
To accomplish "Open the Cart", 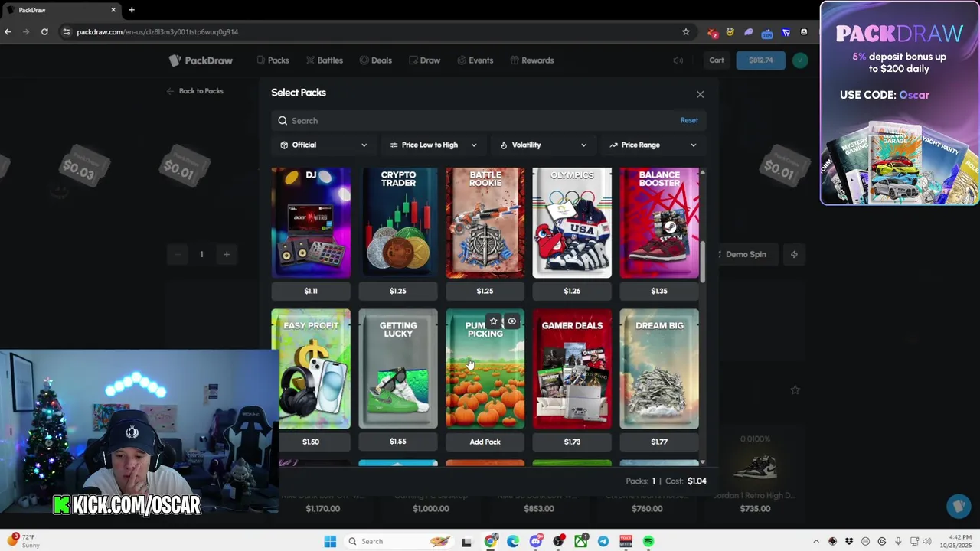I will point(717,60).
